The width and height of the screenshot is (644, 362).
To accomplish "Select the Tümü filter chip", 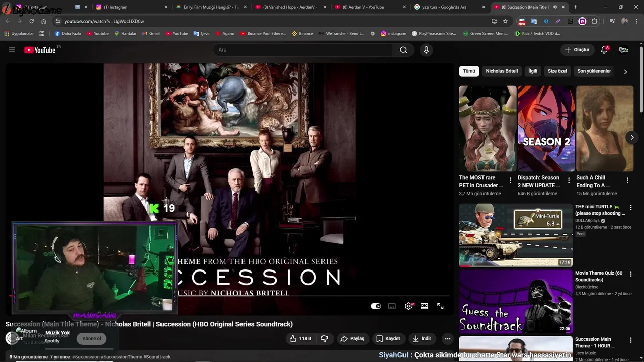I will click(x=469, y=71).
